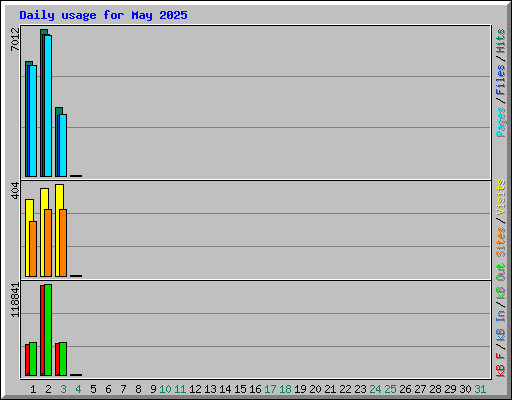Select the red kB F bar for day 2
This screenshot has width=512, height=400.
pos(42,330)
